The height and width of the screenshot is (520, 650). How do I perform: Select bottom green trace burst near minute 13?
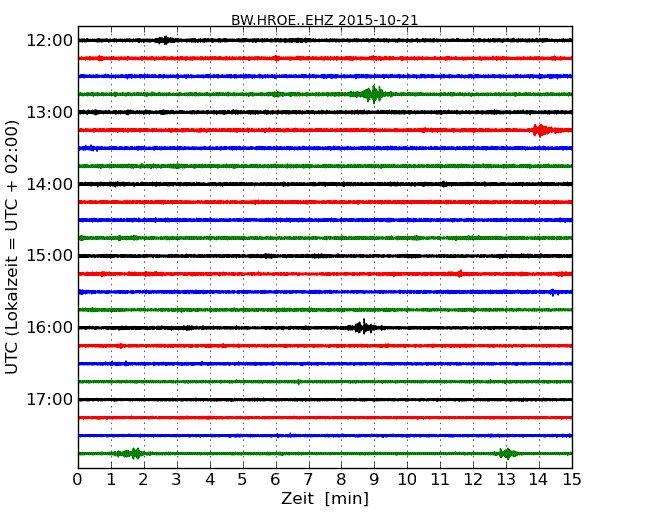[x=507, y=453]
